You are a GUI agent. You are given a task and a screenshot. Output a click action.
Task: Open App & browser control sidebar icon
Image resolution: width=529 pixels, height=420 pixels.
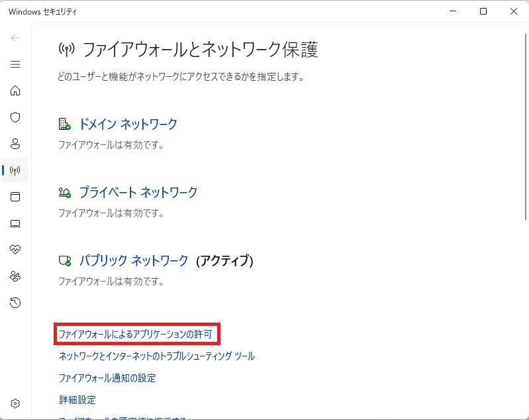click(x=15, y=197)
